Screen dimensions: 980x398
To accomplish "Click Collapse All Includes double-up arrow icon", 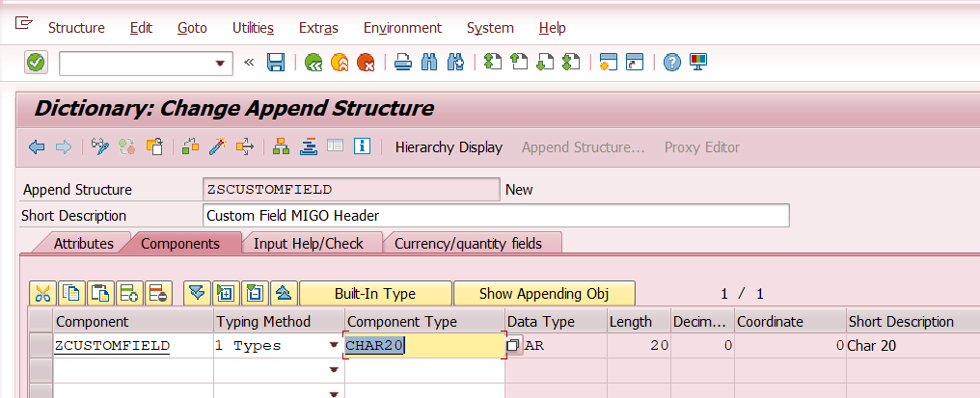I will pos(284,293).
